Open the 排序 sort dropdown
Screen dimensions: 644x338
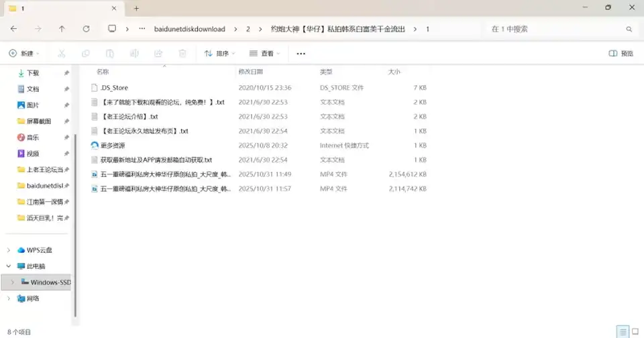[x=220, y=54]
